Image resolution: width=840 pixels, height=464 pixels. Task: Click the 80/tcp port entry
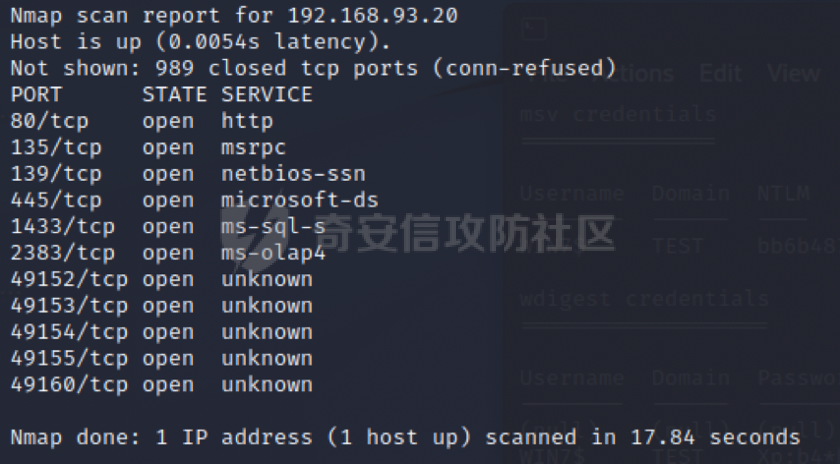[x=49, y=121]
